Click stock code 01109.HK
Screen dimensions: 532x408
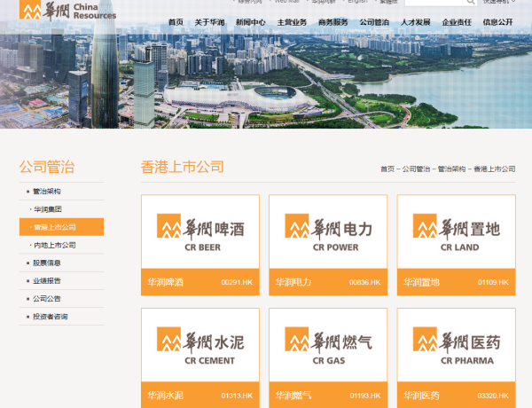(x=493, y=282)
